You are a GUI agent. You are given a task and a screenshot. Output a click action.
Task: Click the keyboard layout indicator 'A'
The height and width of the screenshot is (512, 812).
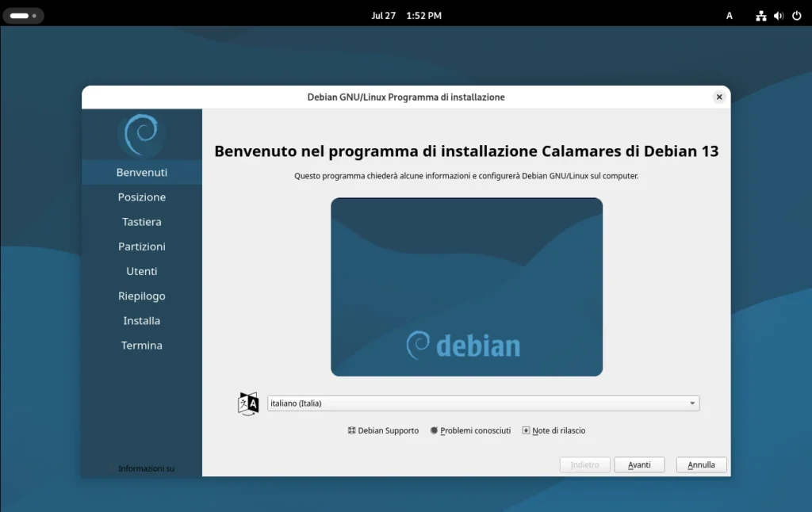coord(729,15)
